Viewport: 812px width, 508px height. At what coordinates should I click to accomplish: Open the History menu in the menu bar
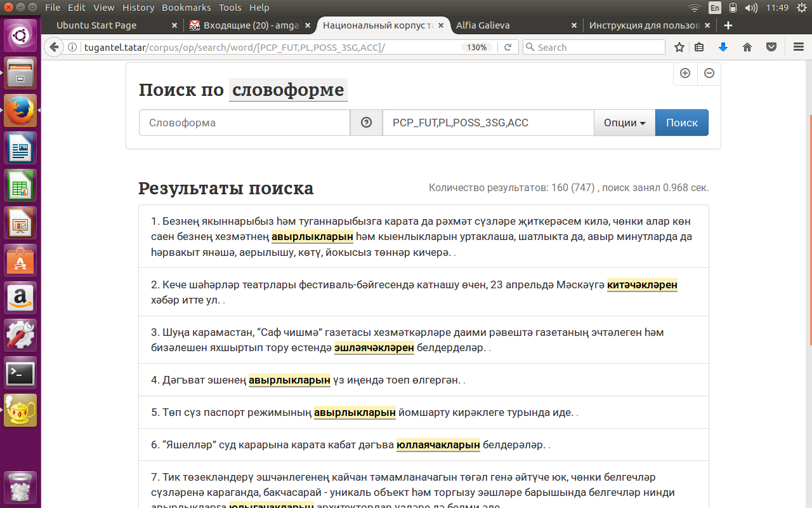click(x=138, y=7)
